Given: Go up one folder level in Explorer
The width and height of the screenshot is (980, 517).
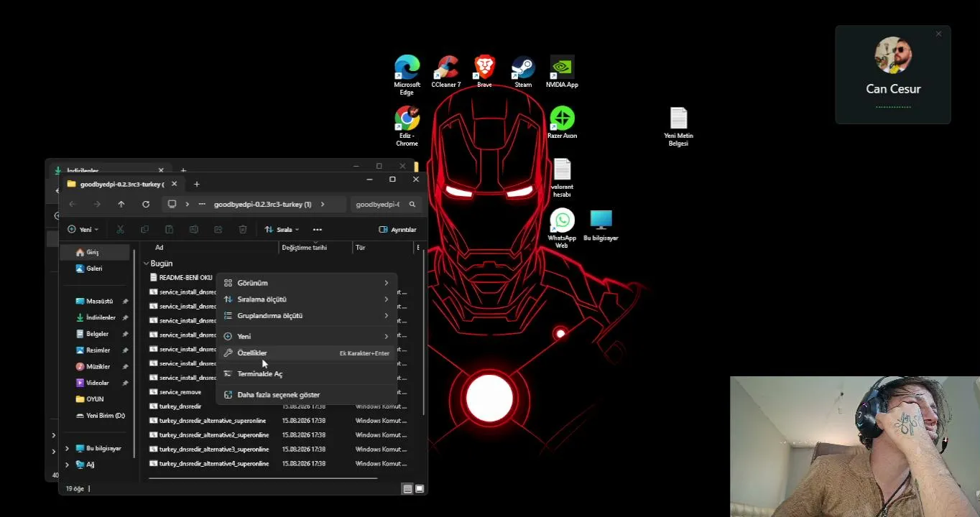Looking at the screenshot, I should pos(121,204).
